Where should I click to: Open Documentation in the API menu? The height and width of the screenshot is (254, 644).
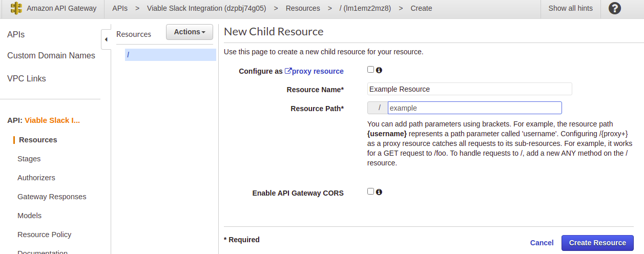(x=43, y=251)
